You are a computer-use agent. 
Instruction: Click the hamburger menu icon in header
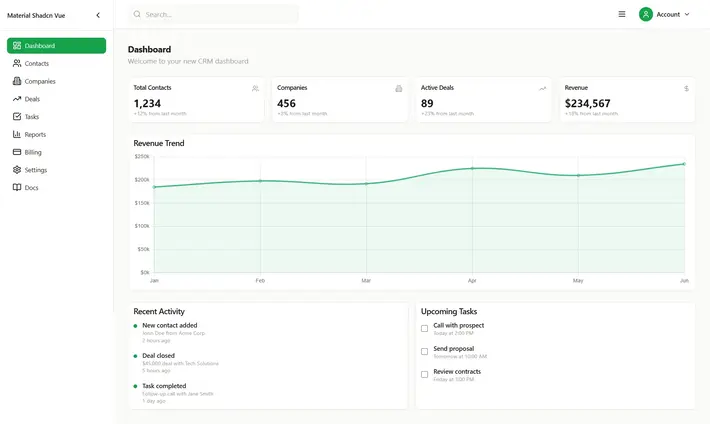click(622, 14)
